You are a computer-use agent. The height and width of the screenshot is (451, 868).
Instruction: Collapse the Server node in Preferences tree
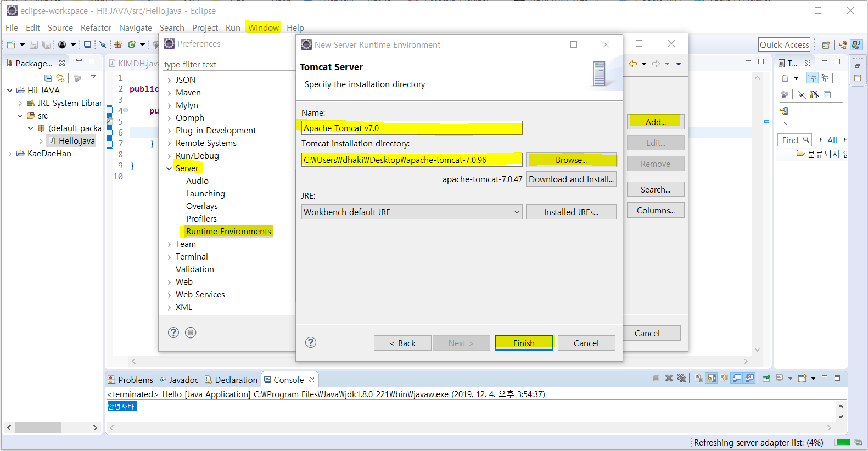(x=169, y=168)
